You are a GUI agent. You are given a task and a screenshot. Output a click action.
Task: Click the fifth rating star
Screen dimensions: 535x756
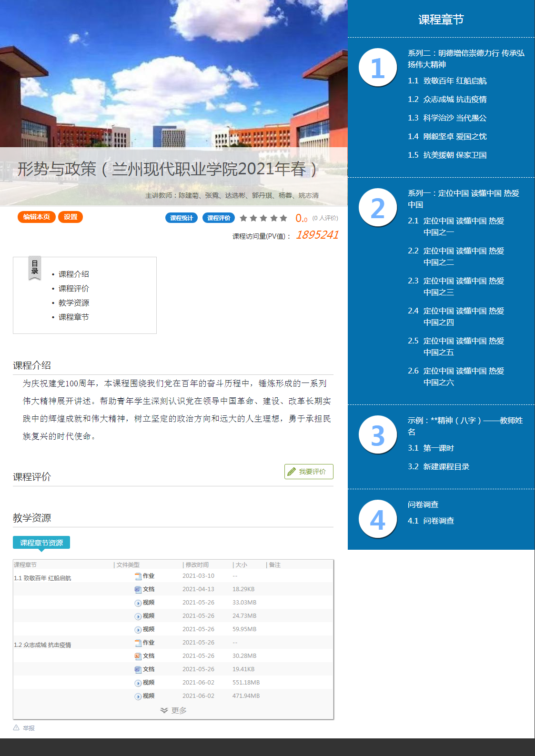[283, 218]
